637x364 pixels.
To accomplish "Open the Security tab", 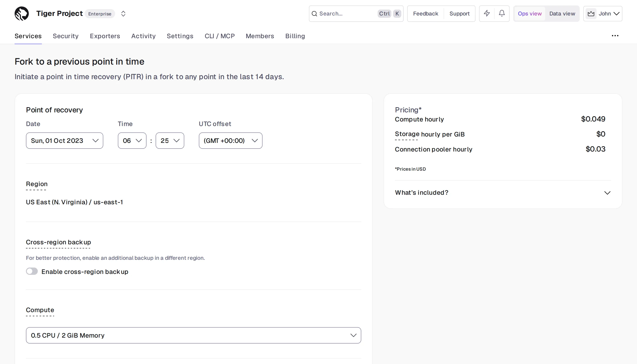I will click(66, 36).
